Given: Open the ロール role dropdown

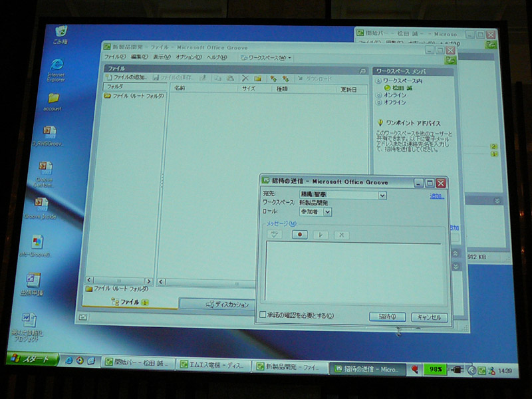Looking at the screenshot, I should tap(327, 211).
